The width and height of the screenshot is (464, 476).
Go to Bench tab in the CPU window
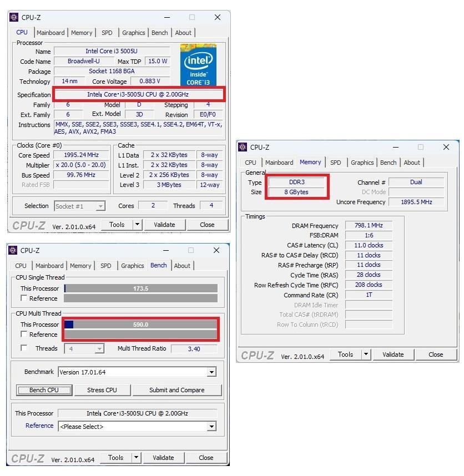(160, 33)
